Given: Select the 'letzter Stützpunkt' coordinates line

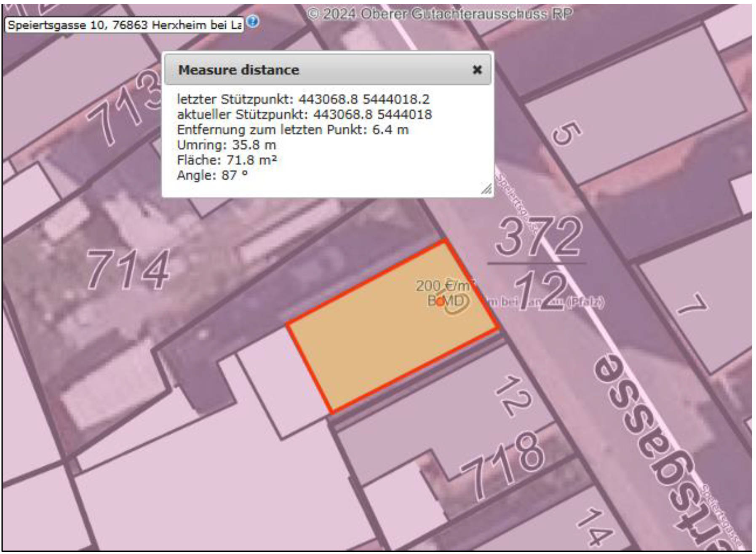Looking at the screenshot, I should click(x=303, y=99).
